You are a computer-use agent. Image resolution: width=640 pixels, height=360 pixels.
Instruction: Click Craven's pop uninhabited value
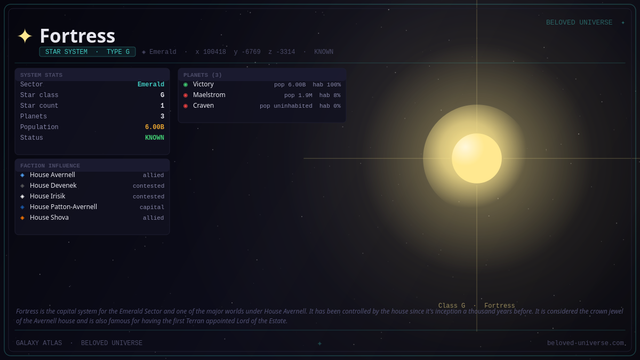click(x=286, y=106)
